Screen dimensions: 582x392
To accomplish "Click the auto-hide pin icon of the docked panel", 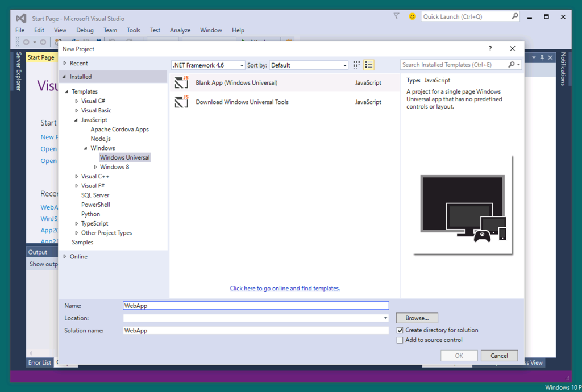I will click(x=542, y=57).
